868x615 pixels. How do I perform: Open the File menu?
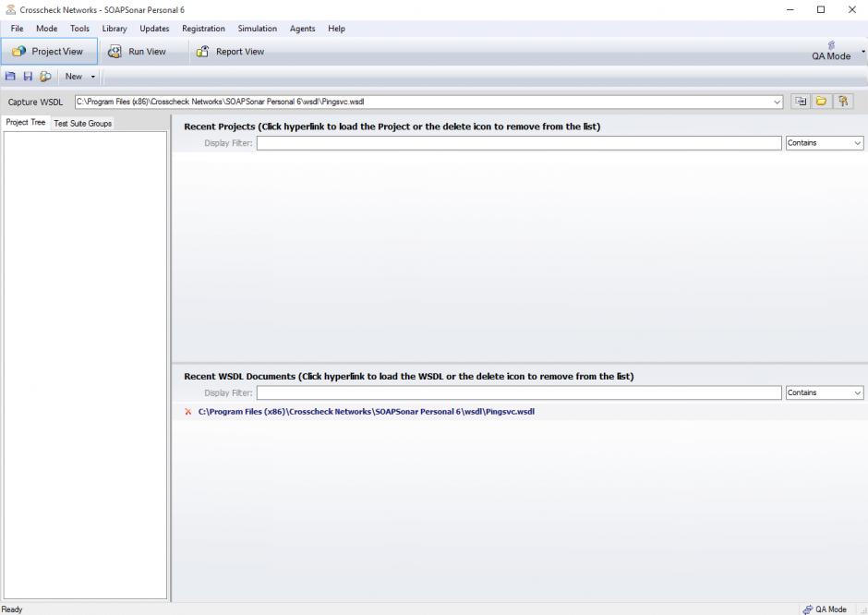17,29
